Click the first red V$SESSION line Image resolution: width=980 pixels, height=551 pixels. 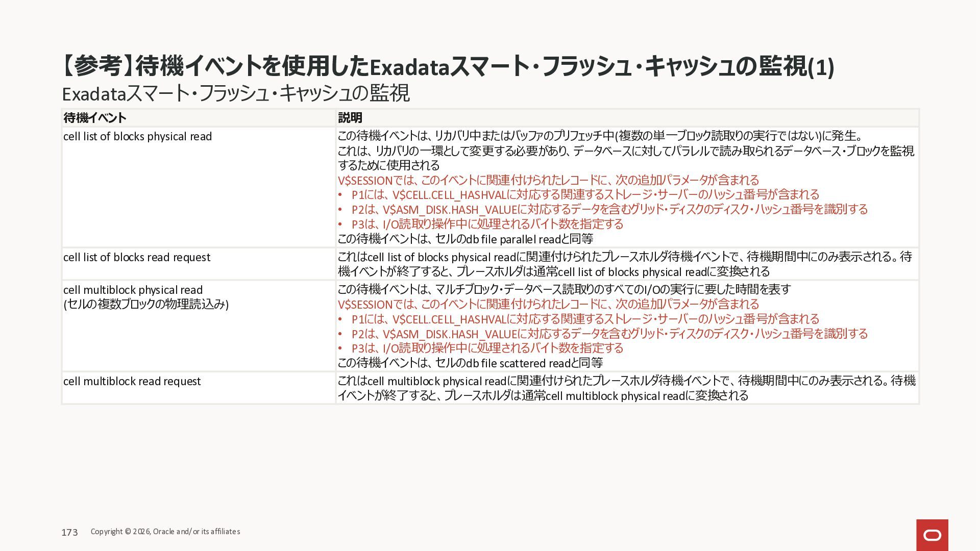[548, 180]
